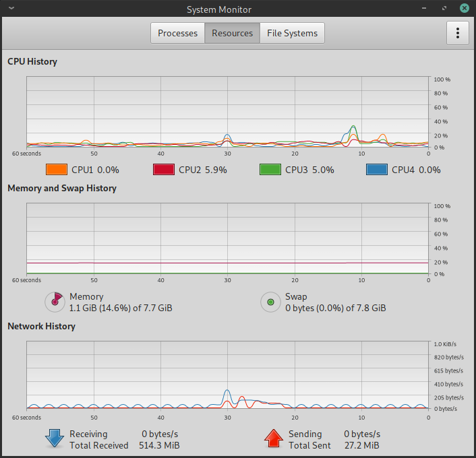Image resolution: width=476 pixels, height=458 pixels.
Task: Change the red CPU2 color swatch
Action: coord(164,170)
